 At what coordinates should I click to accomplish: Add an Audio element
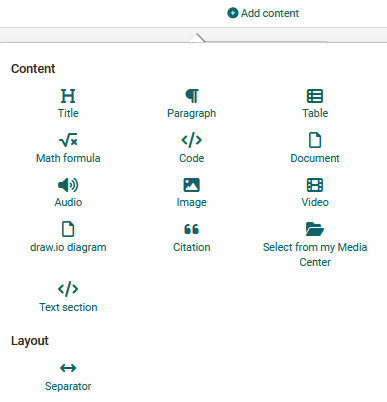tap(68, 193)
